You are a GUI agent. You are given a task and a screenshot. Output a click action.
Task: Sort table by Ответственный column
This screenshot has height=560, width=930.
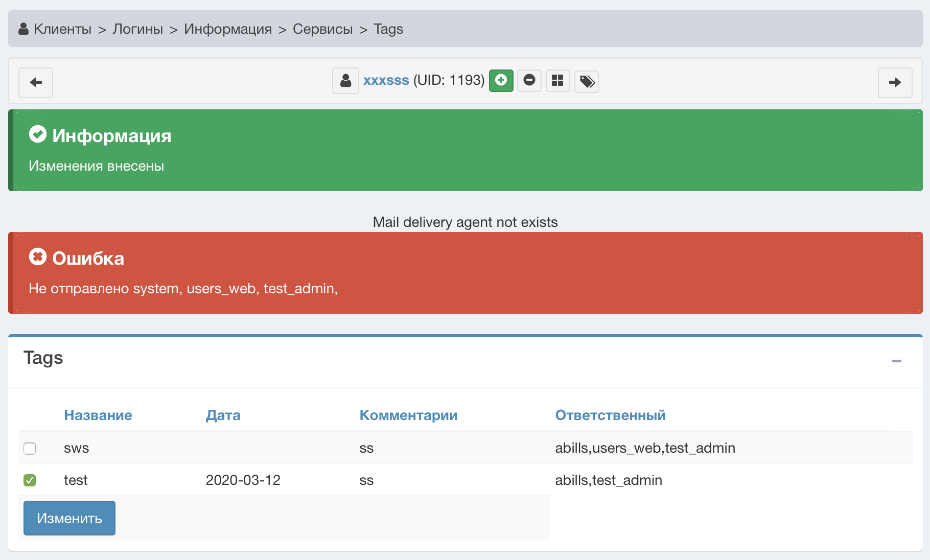610,415
